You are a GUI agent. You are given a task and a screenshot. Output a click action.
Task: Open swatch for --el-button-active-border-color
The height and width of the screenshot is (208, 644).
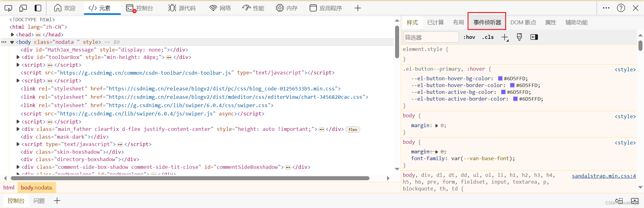515,99
